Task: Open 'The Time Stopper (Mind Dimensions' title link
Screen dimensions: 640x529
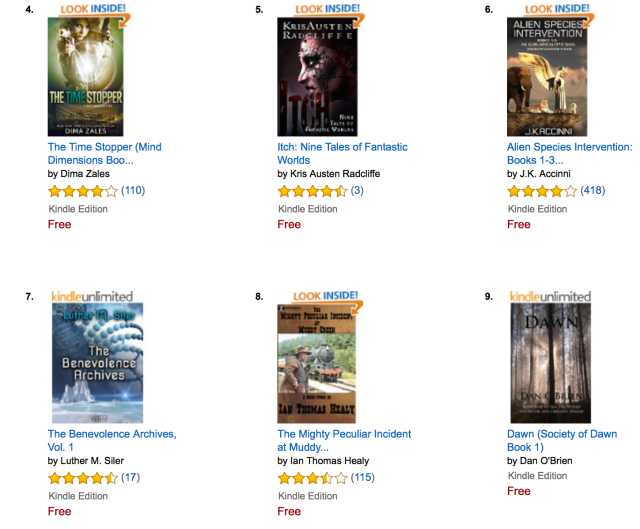Action: point(104,153)
